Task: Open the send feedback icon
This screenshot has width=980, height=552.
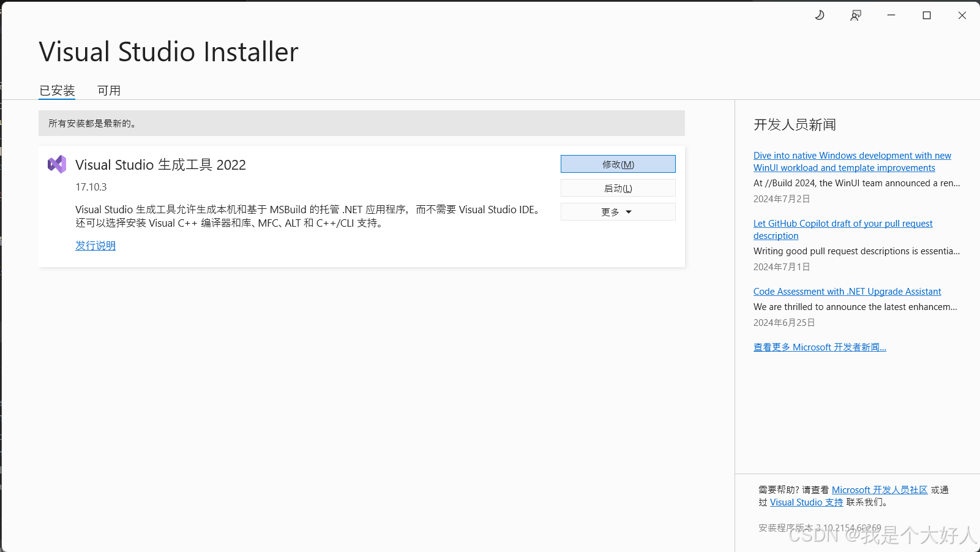Action: tap(856, 15)
